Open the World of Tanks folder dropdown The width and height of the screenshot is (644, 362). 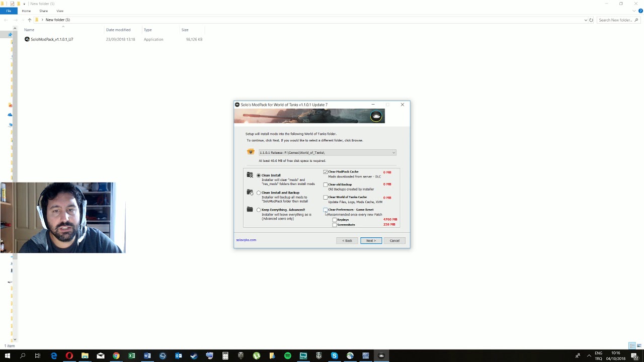(327, 152)
